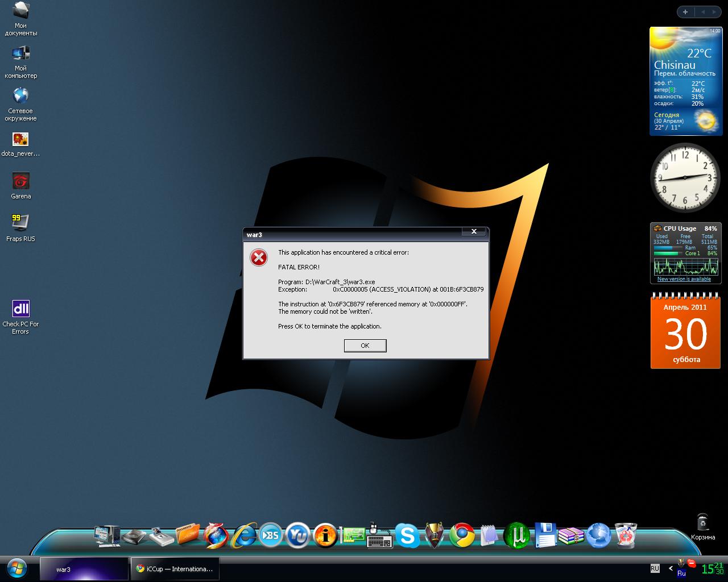
Task: Open the Windows Start menu
Action: 18,569
